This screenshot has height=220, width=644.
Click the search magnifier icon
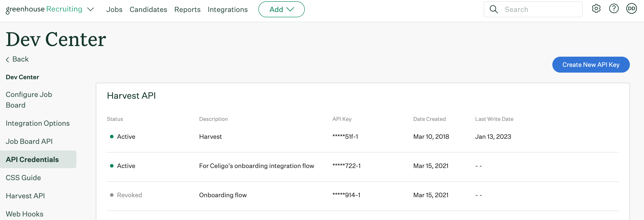(494, 9)
